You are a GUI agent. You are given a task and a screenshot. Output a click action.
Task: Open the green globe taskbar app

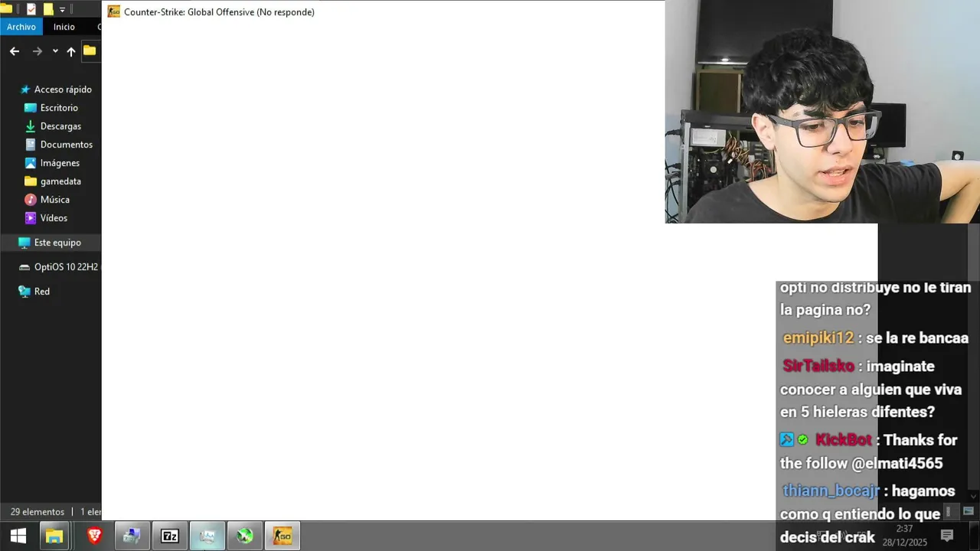click(244, 536)
